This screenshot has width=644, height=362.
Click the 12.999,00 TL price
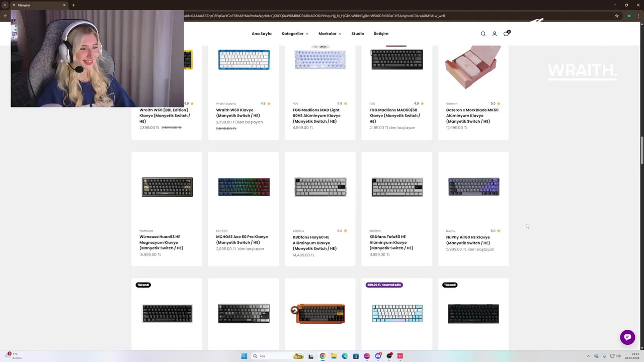pos(457,128)
